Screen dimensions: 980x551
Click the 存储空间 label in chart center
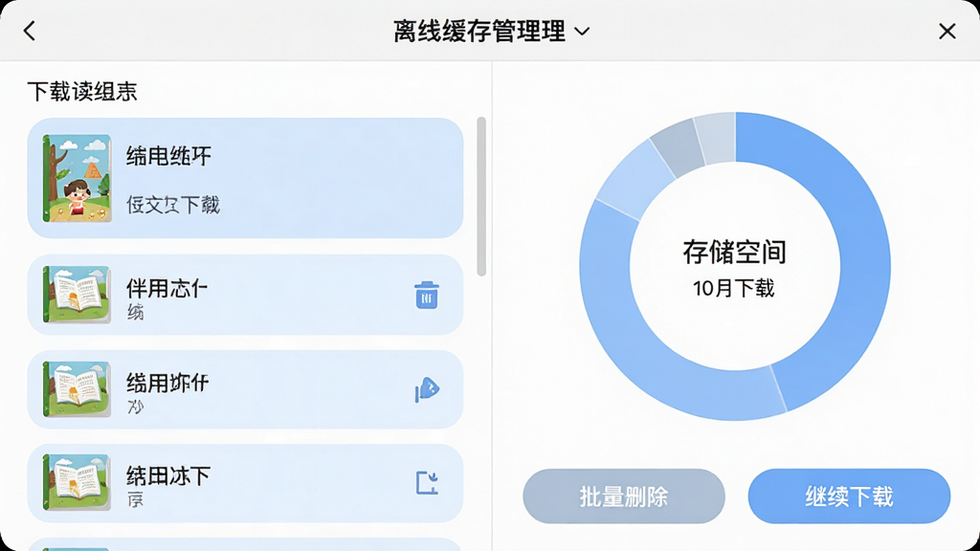[x=734, y=253]
